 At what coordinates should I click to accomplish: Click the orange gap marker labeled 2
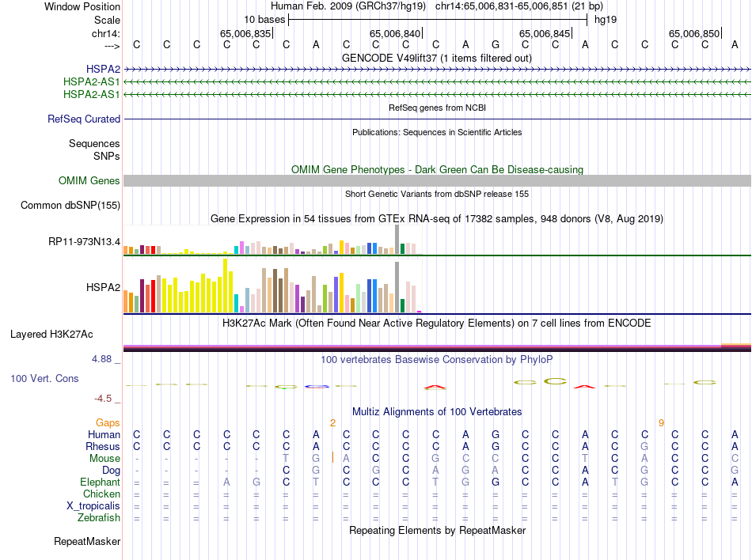(x=333, y=423)
